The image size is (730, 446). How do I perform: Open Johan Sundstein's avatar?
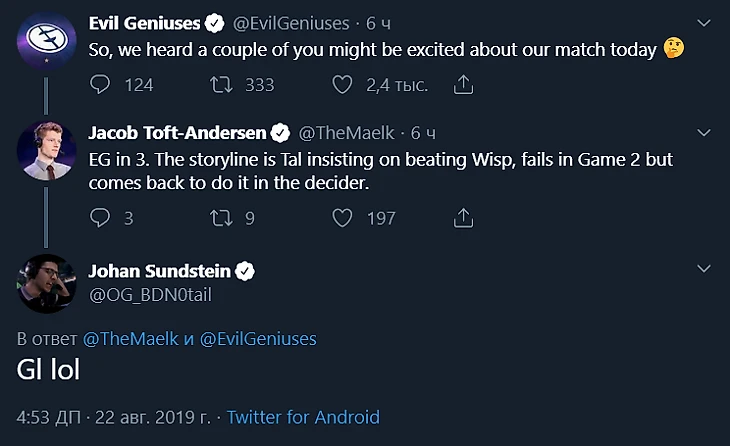coord(42,283)
